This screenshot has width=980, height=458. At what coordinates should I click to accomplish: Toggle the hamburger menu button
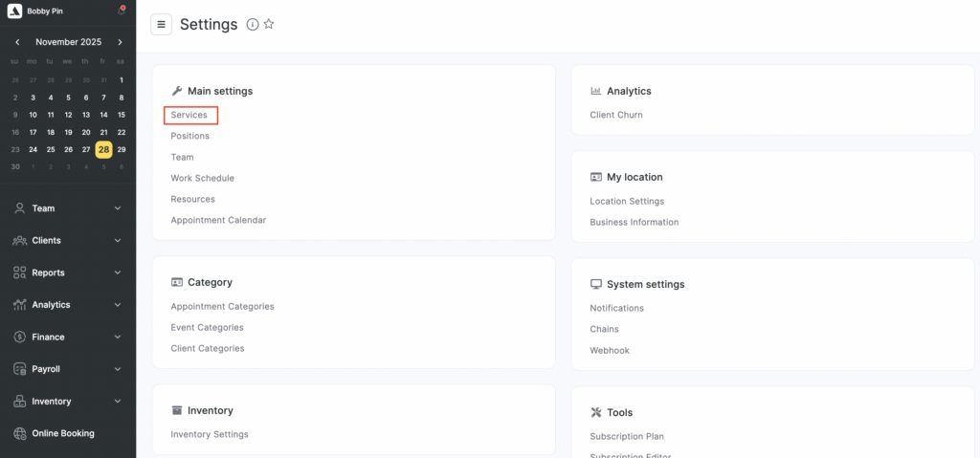[161, 25]
